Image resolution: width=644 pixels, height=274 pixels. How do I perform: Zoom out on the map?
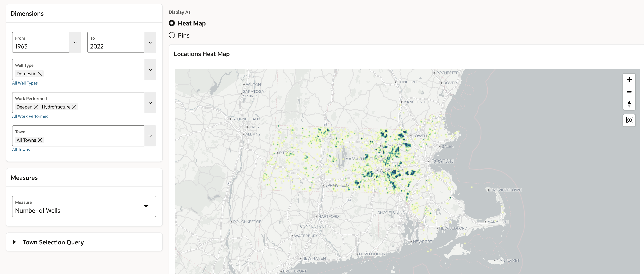[x=629, y=92]
